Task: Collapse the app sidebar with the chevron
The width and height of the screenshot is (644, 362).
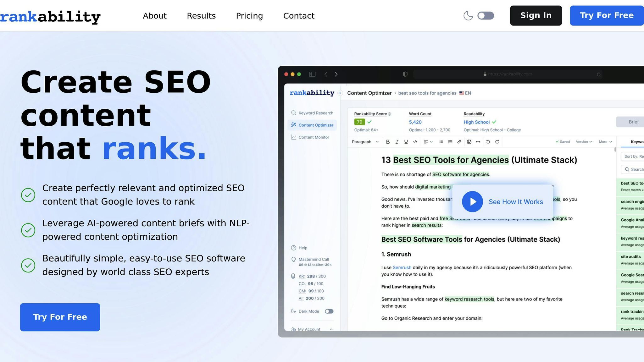Action: [x=340, y=93]
